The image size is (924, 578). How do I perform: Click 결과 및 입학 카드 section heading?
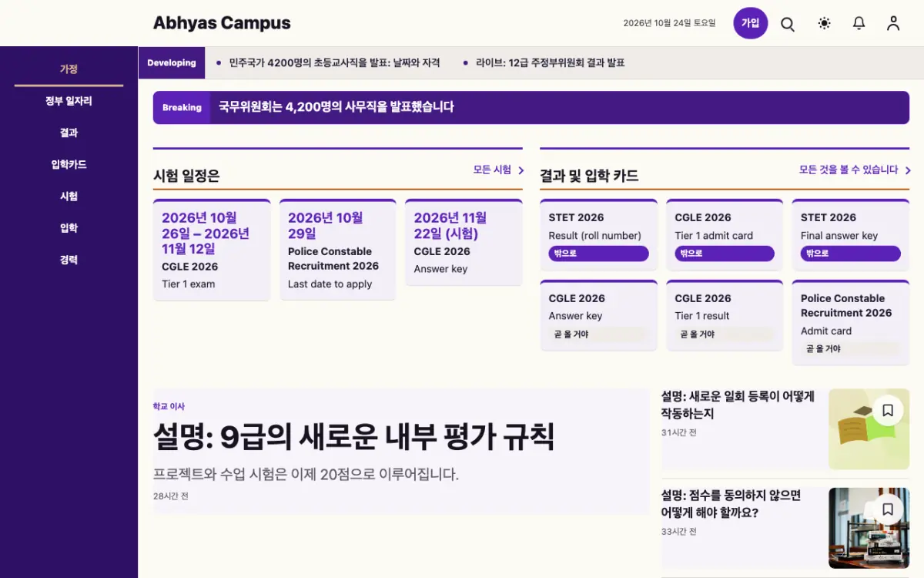pos(589,176)
